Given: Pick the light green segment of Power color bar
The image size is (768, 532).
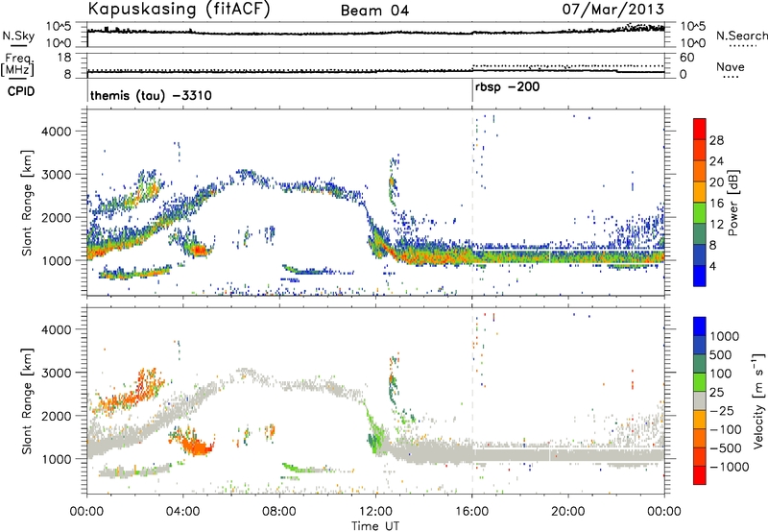Looking at the screenshot, I should click(x=700, y=212).
